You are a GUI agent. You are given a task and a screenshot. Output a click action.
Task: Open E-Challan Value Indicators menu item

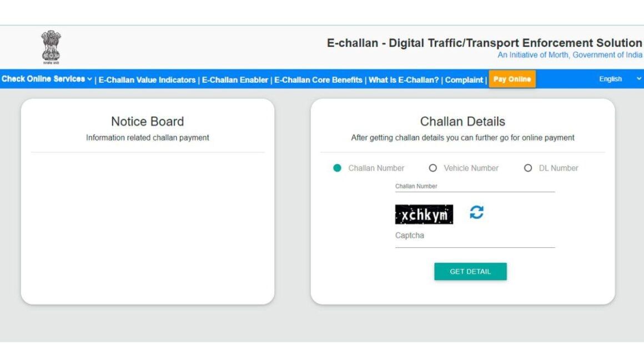click(147, 80)
